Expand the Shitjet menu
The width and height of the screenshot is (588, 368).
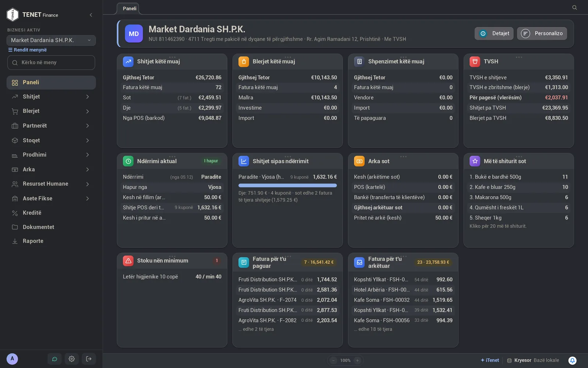tap(51, 97)
